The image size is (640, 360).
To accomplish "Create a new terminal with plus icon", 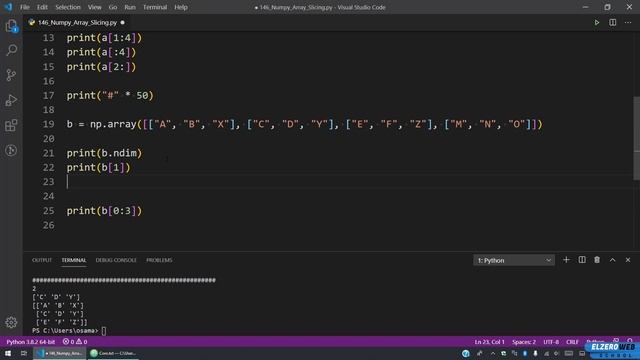I will 566,260.
